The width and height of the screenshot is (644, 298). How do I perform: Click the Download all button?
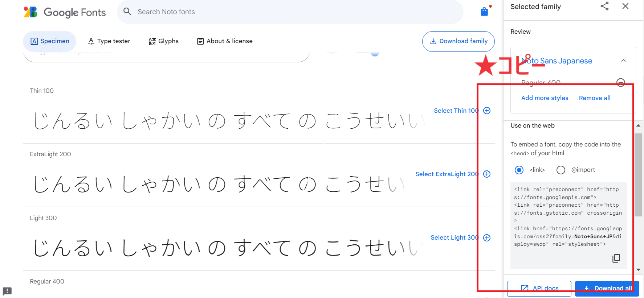tap(607, 288)
